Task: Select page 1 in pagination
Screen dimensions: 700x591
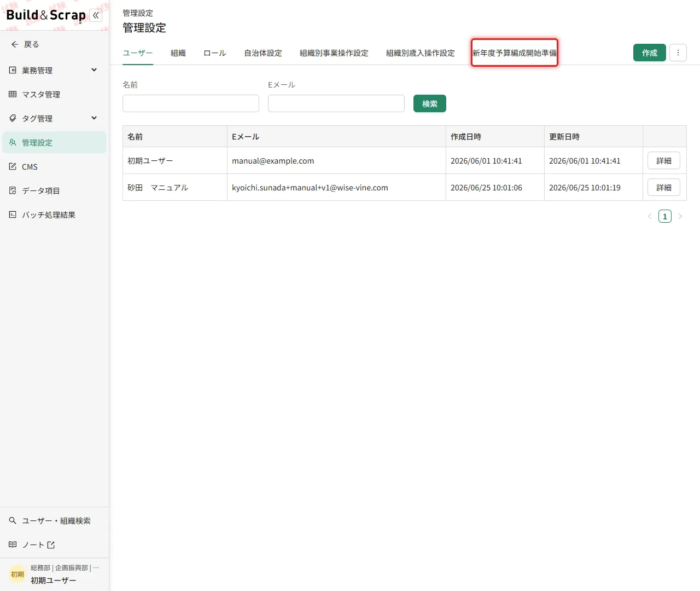Action: [665, 216]
